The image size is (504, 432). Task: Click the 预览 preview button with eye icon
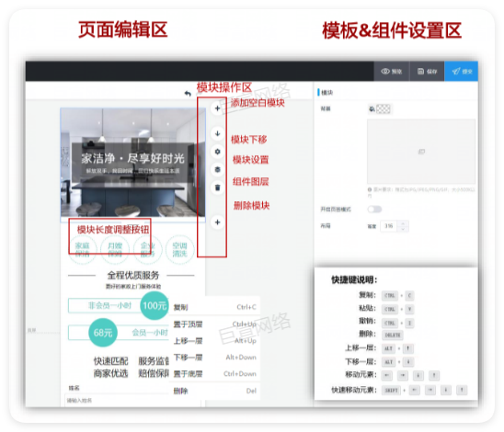391,72
